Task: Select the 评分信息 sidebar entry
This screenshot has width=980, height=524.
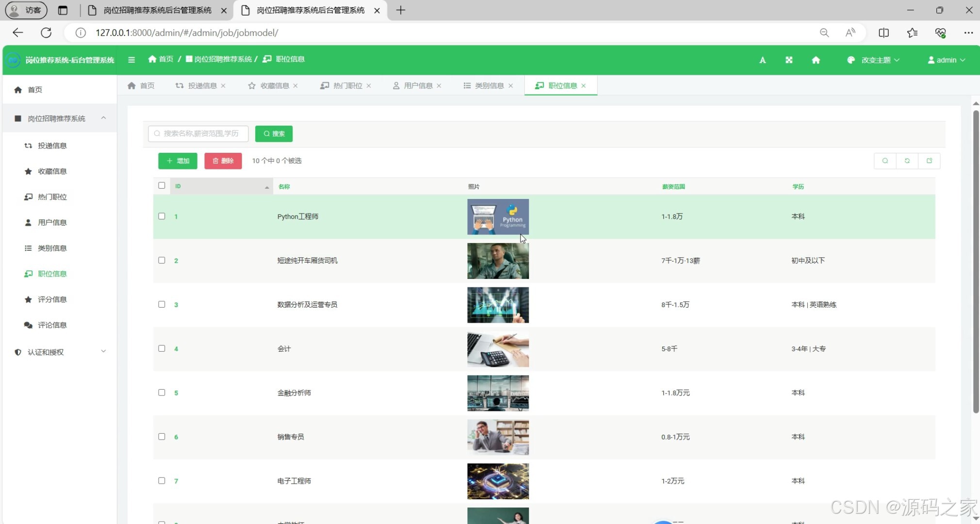Action: click(x=52, y=299)
